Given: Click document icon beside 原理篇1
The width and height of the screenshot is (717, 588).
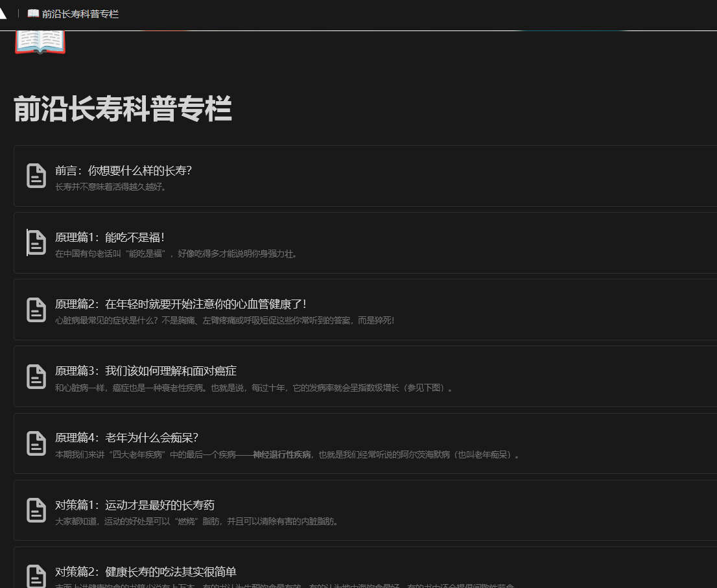Looking at the screenshot, I should 36,242.
